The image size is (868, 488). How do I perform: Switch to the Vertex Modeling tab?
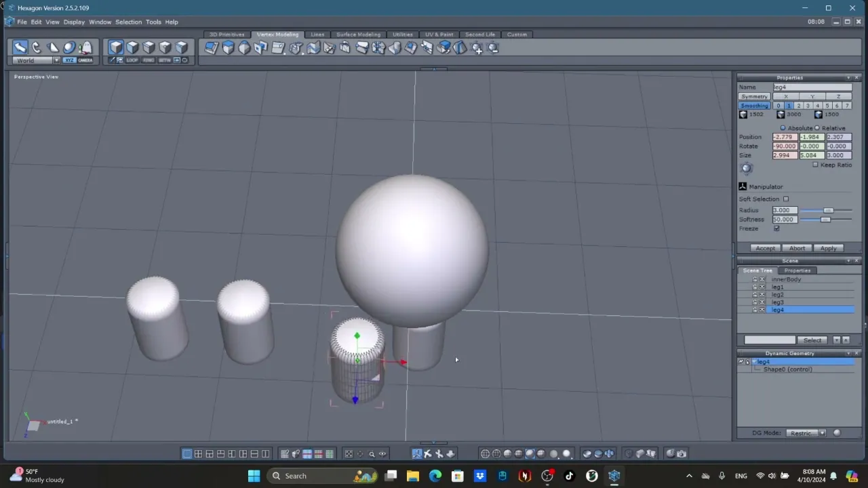coord(277,35)
